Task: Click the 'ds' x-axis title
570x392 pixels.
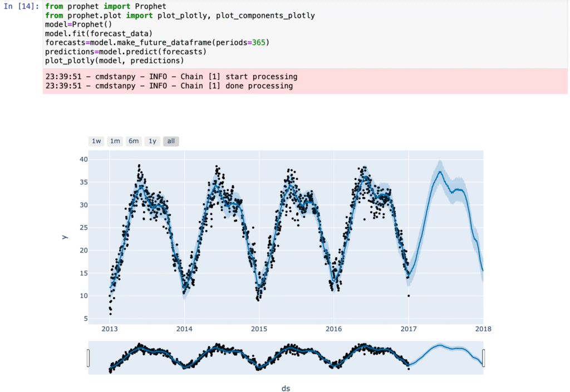Action: (x=286, y=388)
